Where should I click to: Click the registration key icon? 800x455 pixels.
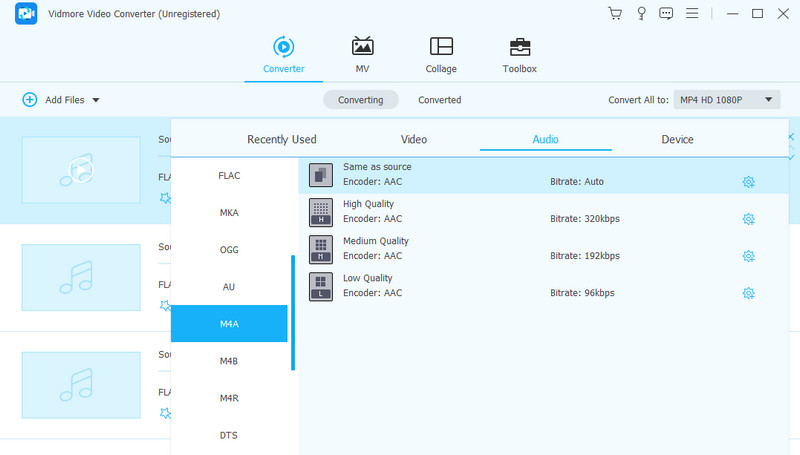(x=641, y=14)
